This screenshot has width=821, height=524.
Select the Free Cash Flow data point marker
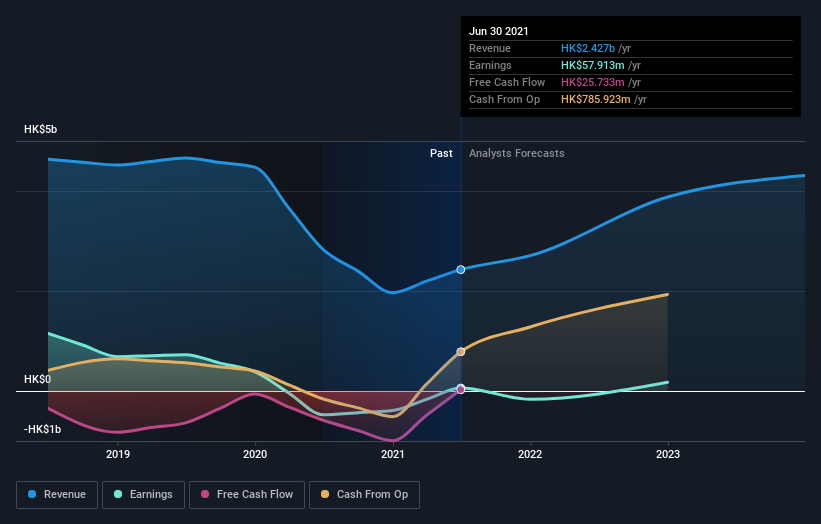click(x=460, y=390)
